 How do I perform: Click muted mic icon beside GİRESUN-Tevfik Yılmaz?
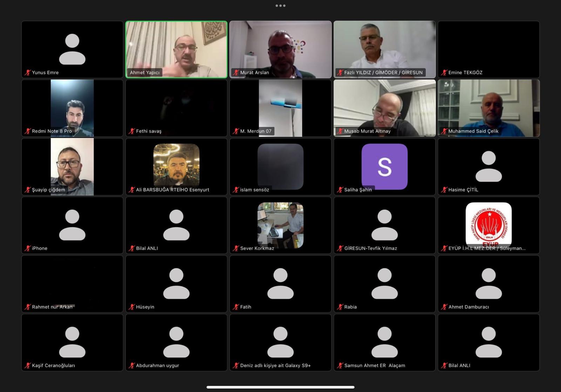tap(340, 248)
